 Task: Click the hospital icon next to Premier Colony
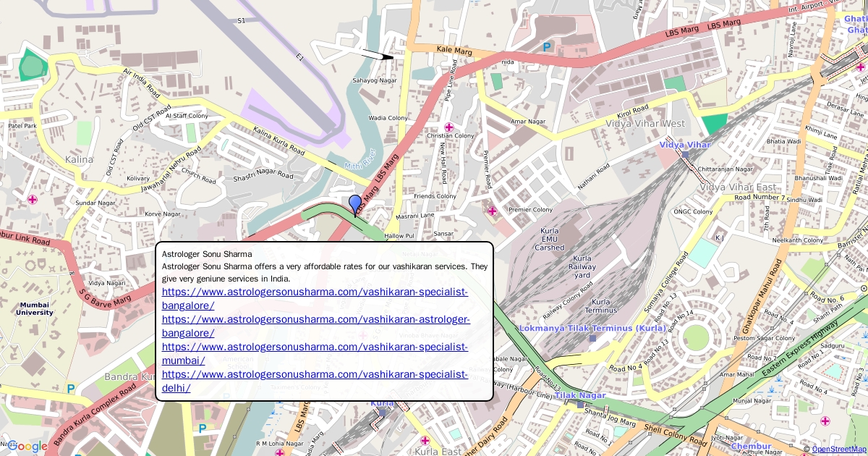493,211
